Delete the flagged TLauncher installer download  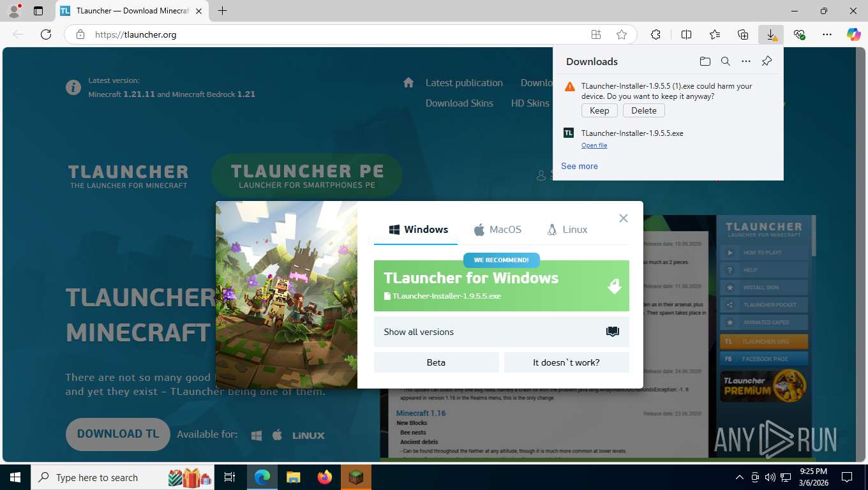point(644,110)
